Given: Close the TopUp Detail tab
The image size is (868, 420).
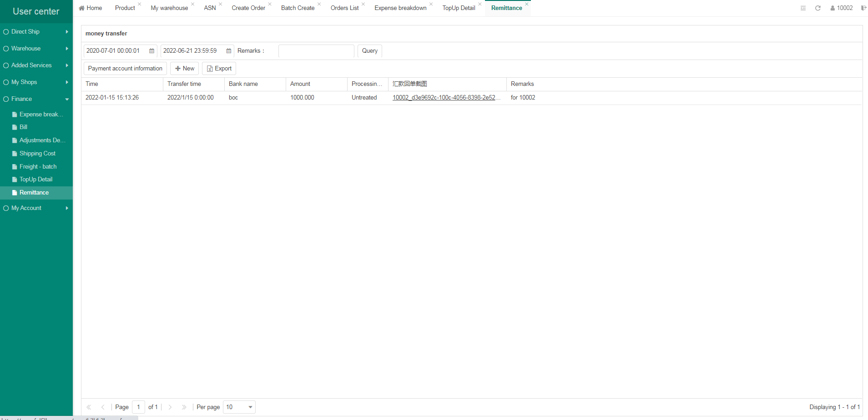Looking at the screenshot, I should (x=479, y=4).
